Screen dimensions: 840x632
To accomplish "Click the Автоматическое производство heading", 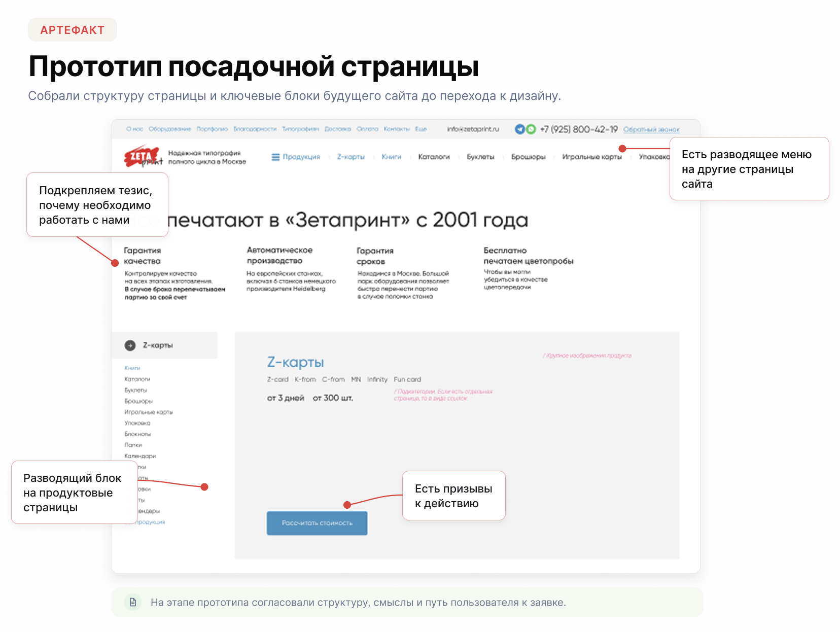I will click(x=279, y=255).
